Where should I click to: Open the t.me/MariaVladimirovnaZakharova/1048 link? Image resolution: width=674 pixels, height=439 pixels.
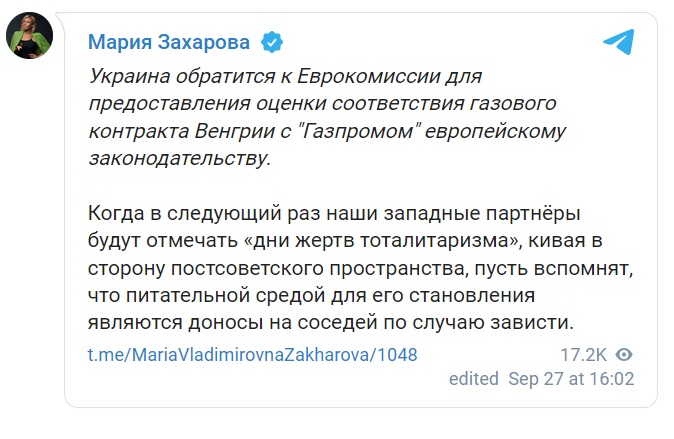click(x=252, y=355)
